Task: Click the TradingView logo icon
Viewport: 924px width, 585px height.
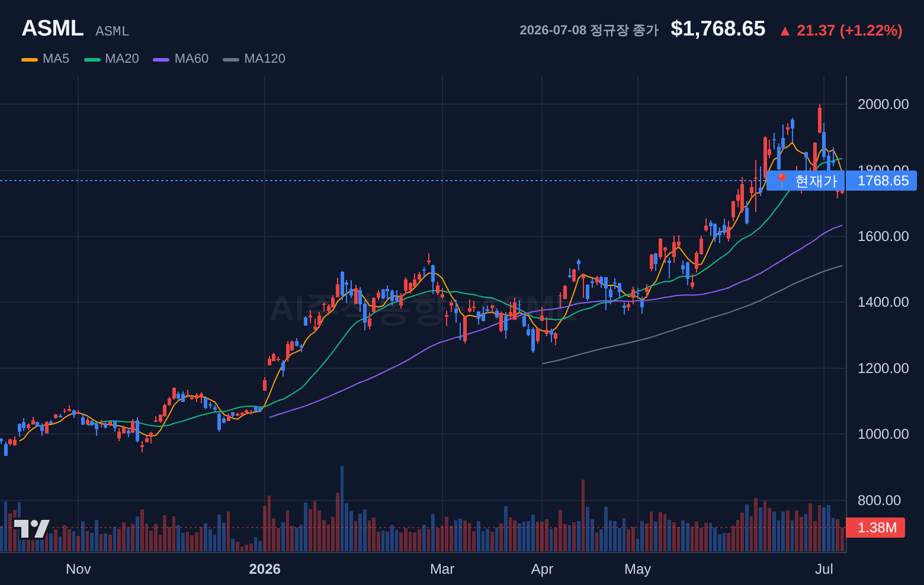Action: click(x=31, y=529)
